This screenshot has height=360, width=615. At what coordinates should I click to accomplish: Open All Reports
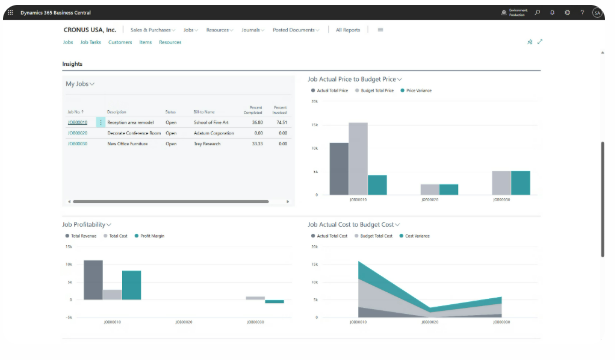tap(348, 30)
